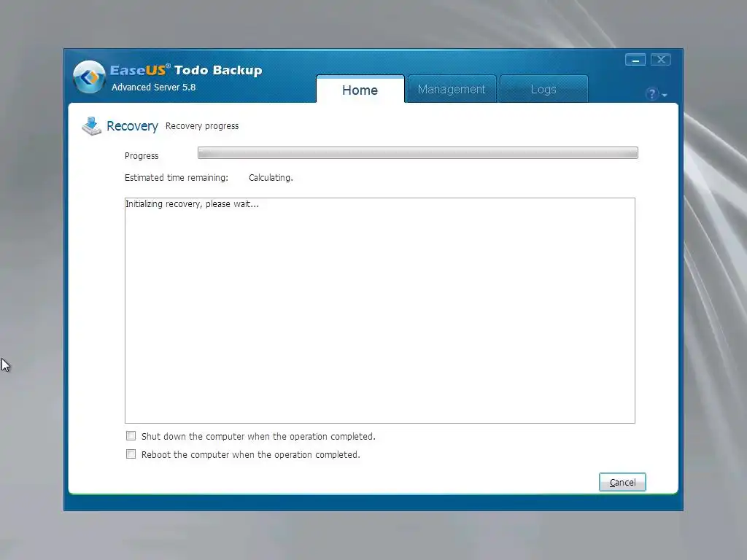
Task: Minimize the Todo Backup window
Action: pos(635,60)
